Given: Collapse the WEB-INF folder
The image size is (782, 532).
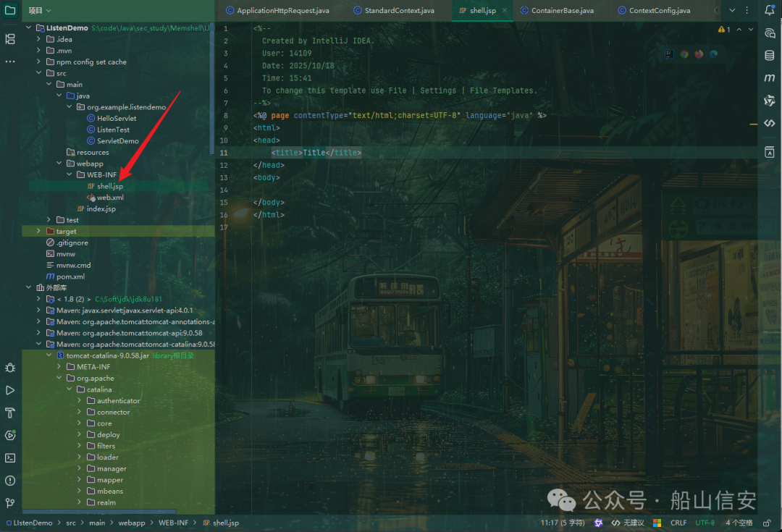Looking at the screenshot, I should pyautogui.click(x=70, y=174).
